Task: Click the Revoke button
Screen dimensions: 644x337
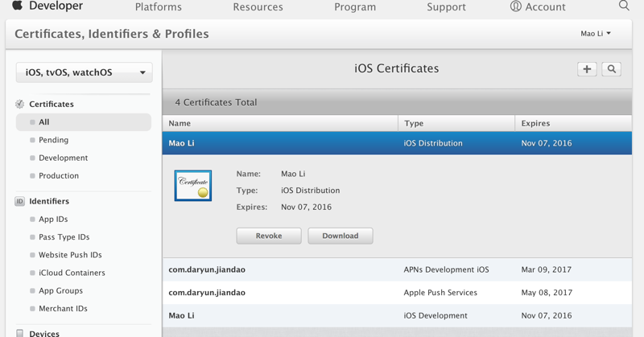Action: click(x=269, y=236)
